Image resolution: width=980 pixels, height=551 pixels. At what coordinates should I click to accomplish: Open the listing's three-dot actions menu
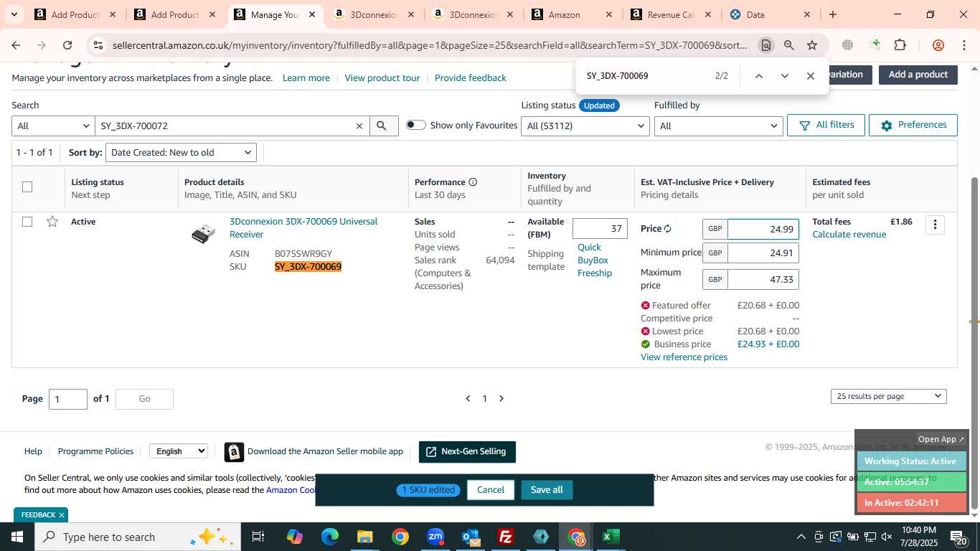935,225
